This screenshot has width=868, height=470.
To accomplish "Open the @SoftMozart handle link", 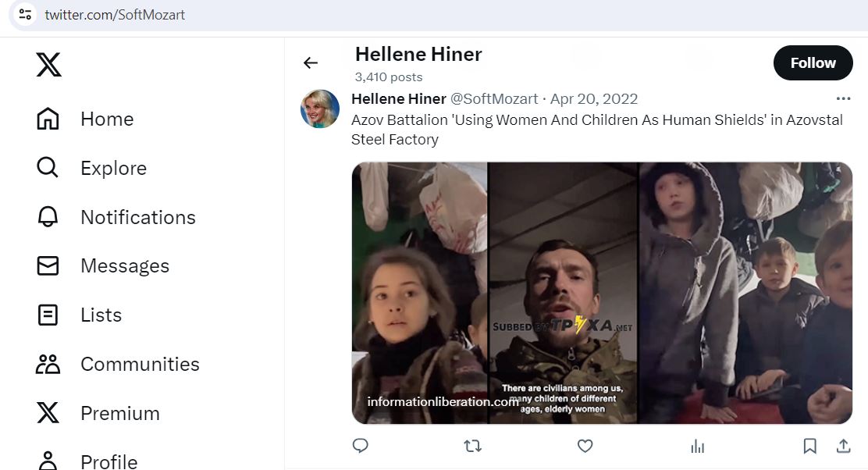I will (x=494, y=98).
